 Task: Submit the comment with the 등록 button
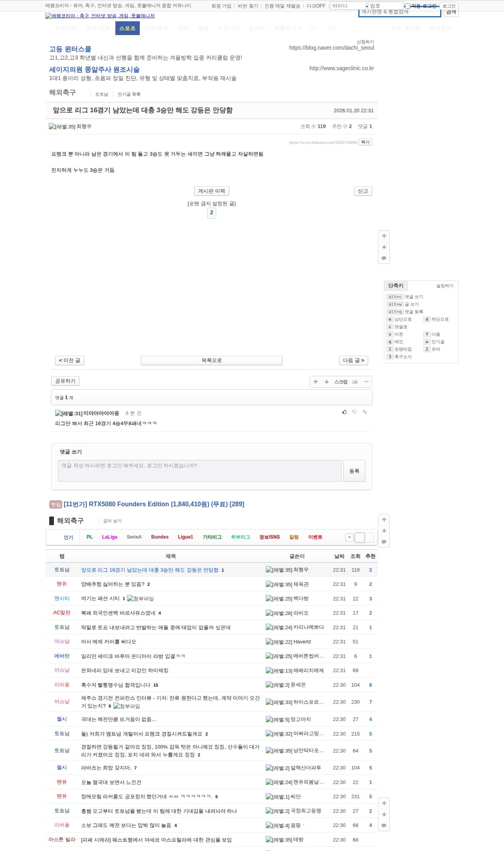click(354, 471)
